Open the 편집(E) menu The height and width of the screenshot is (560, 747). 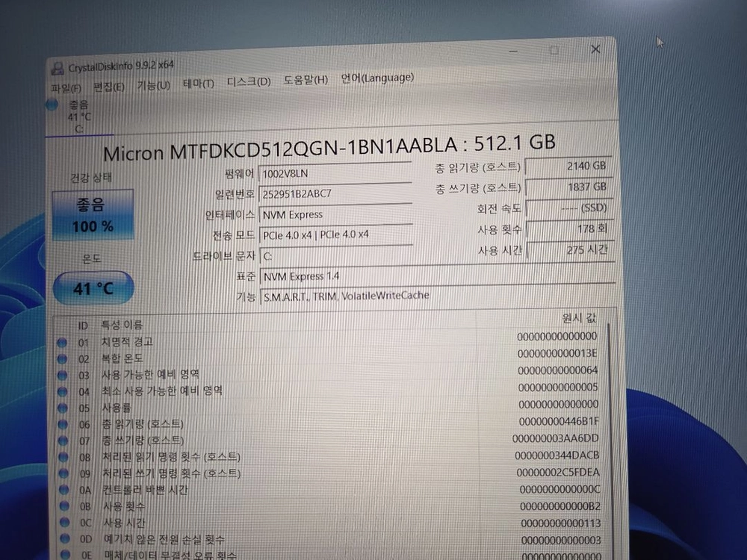click(108, 87)
